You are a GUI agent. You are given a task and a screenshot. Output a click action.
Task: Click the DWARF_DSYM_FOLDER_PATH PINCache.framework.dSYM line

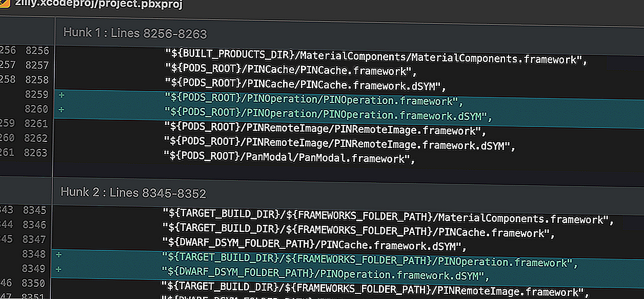coord(314,244)
